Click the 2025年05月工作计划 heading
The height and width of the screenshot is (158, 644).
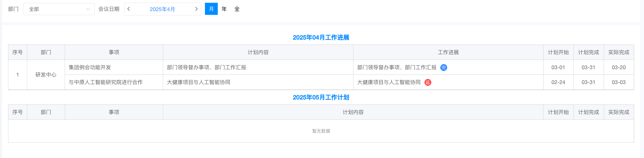tap(321, 97)
